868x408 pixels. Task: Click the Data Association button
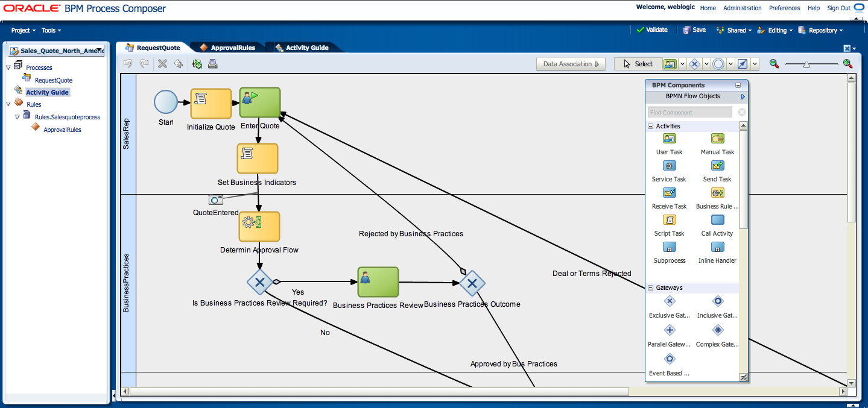pos(571,64)
